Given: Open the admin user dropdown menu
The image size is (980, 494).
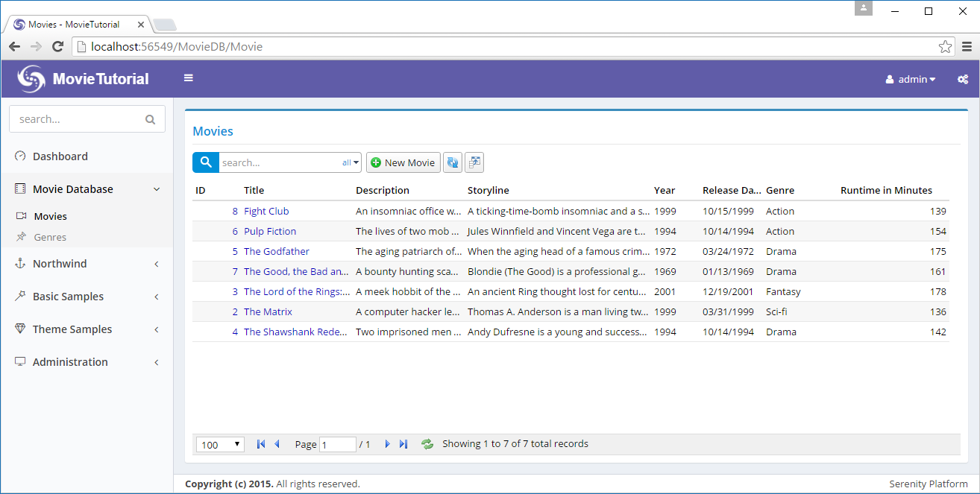Looking at the screenshot, I should coord(910,79).
